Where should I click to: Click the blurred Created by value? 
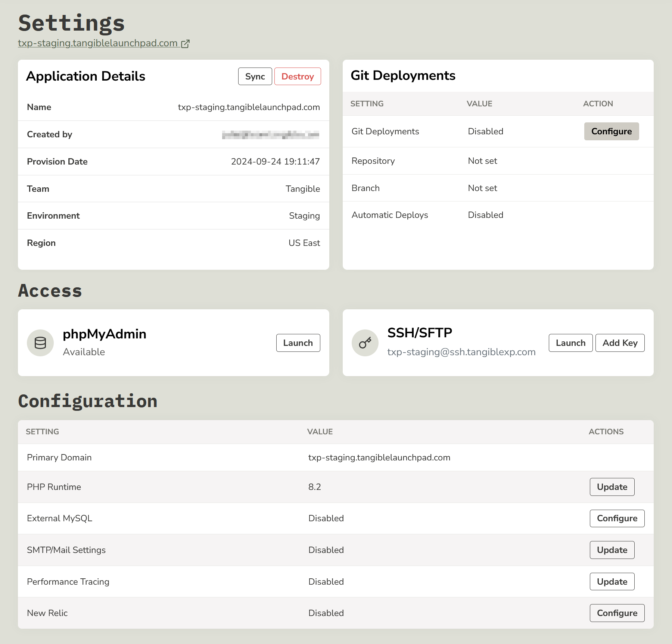270,135
